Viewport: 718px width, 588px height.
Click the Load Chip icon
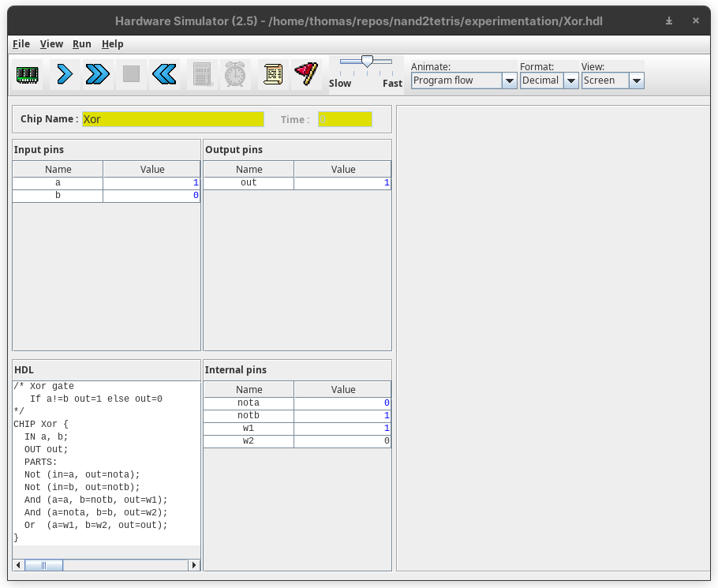pyautogui.click(x=28, y=74)
